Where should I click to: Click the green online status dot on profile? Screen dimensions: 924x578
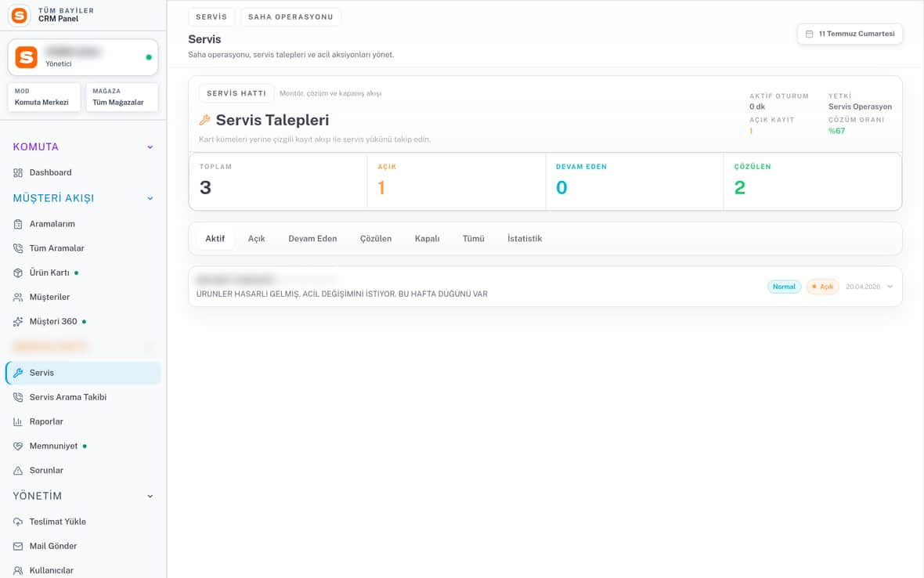149,57
